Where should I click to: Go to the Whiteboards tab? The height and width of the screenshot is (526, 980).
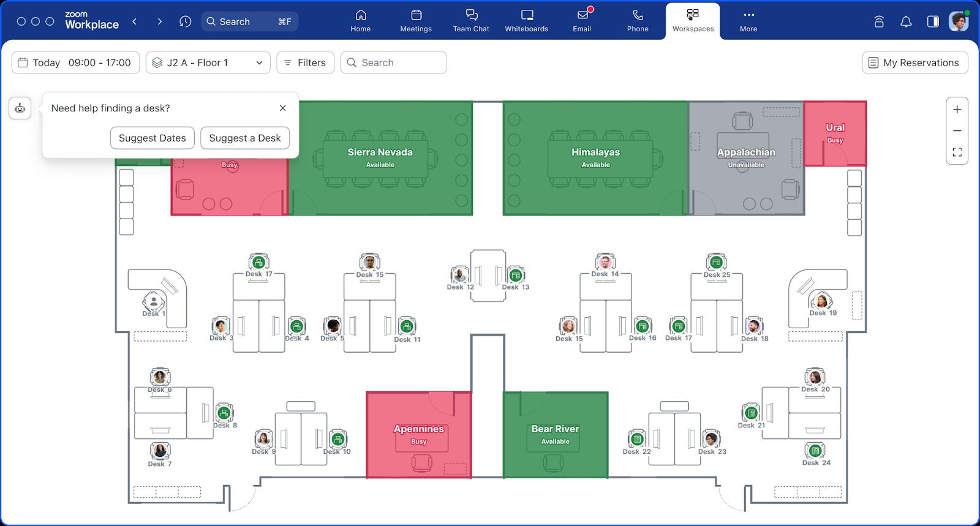pyautogui.click(x=526, y=21)
